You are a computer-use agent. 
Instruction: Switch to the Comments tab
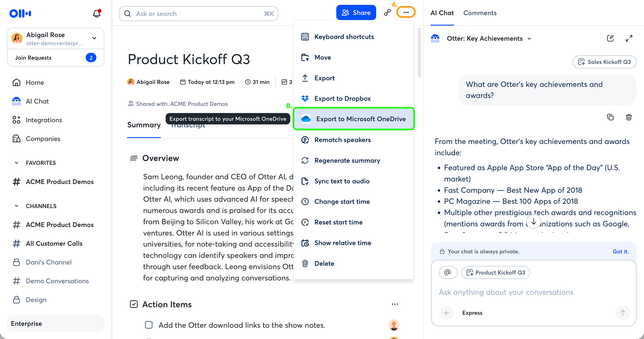(480, 13)
